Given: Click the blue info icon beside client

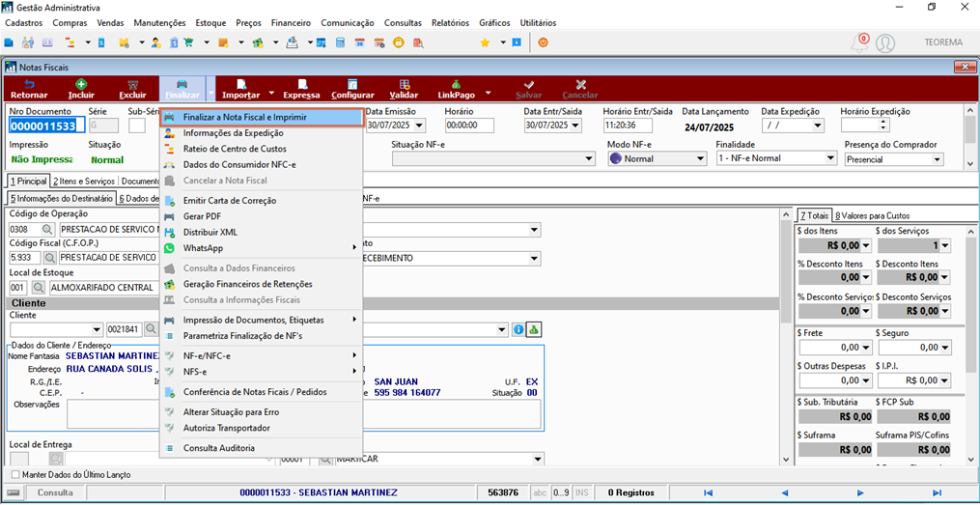Looking at the screenshot, I should (518, 328).
